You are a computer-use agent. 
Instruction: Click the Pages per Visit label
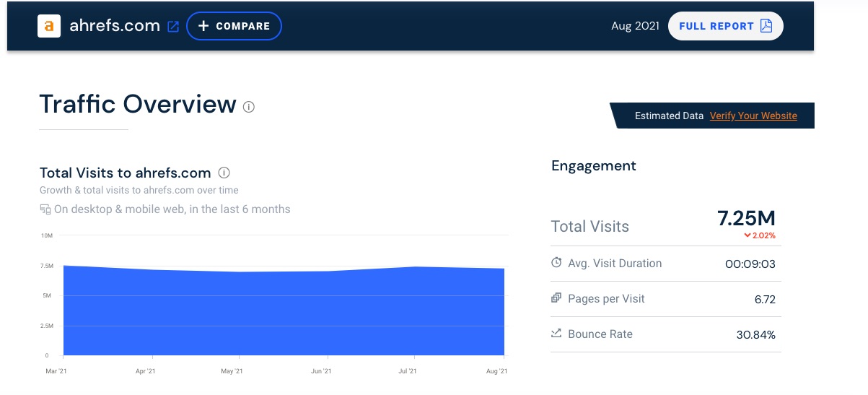(x=606, y=298)
